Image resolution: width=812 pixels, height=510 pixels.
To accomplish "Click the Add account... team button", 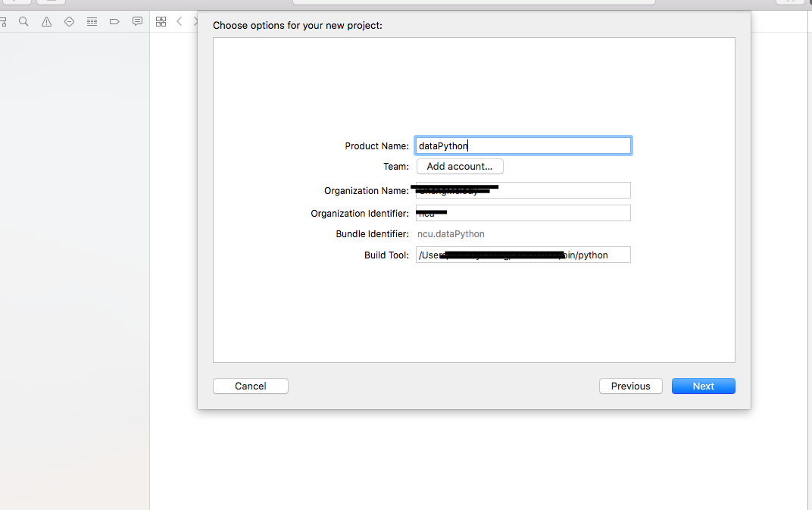I will point(460,167).
